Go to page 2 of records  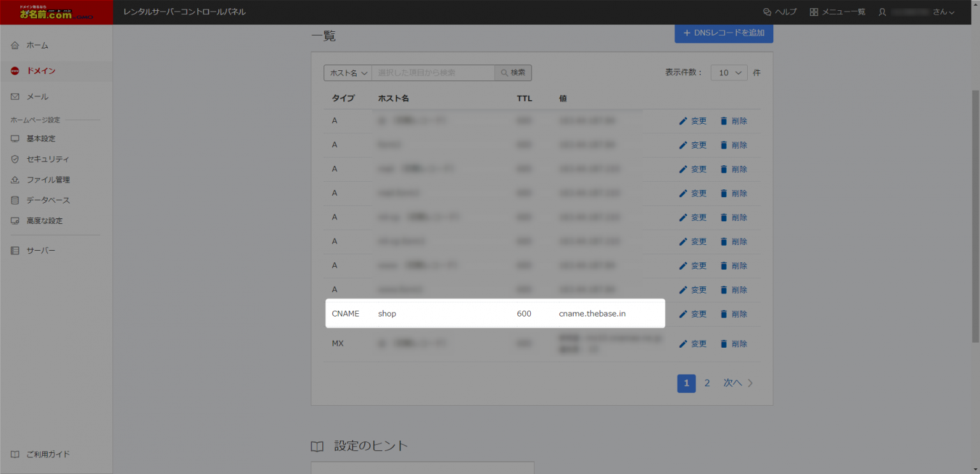pyautogui.click(x=707, y=383)
